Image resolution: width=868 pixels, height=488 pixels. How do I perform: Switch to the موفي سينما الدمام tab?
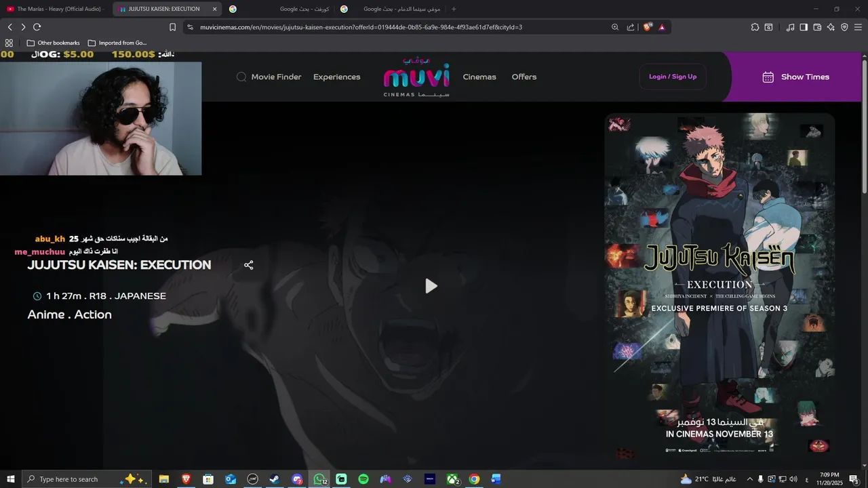coord(390,9)
